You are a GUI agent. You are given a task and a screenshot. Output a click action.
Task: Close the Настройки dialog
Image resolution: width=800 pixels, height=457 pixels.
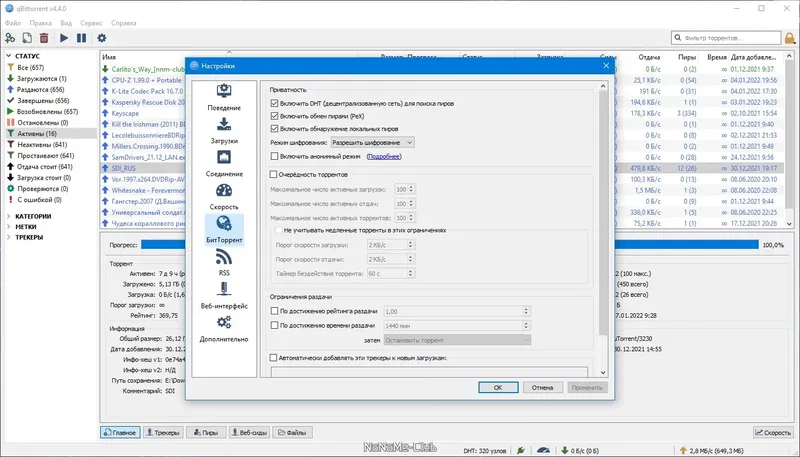point(606,66)
